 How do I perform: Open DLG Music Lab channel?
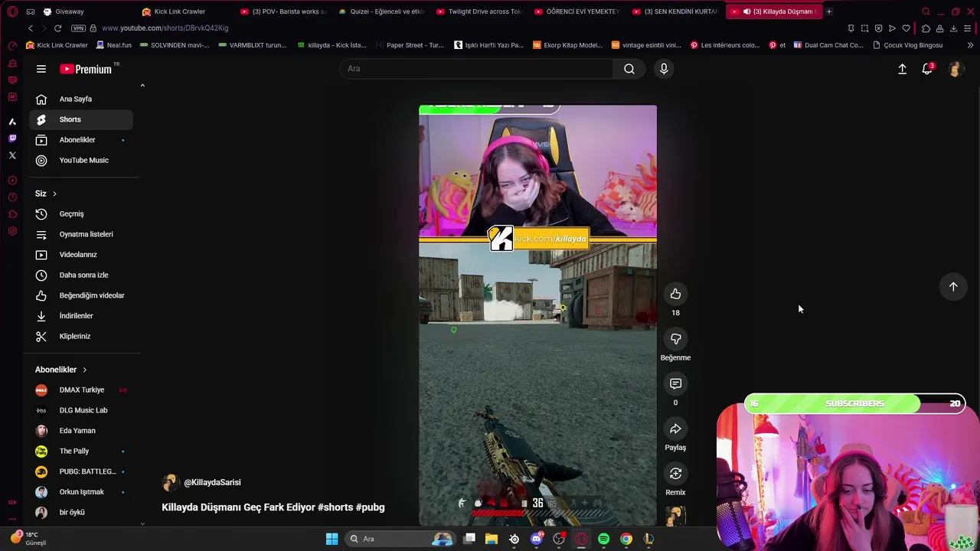(81, 410)
